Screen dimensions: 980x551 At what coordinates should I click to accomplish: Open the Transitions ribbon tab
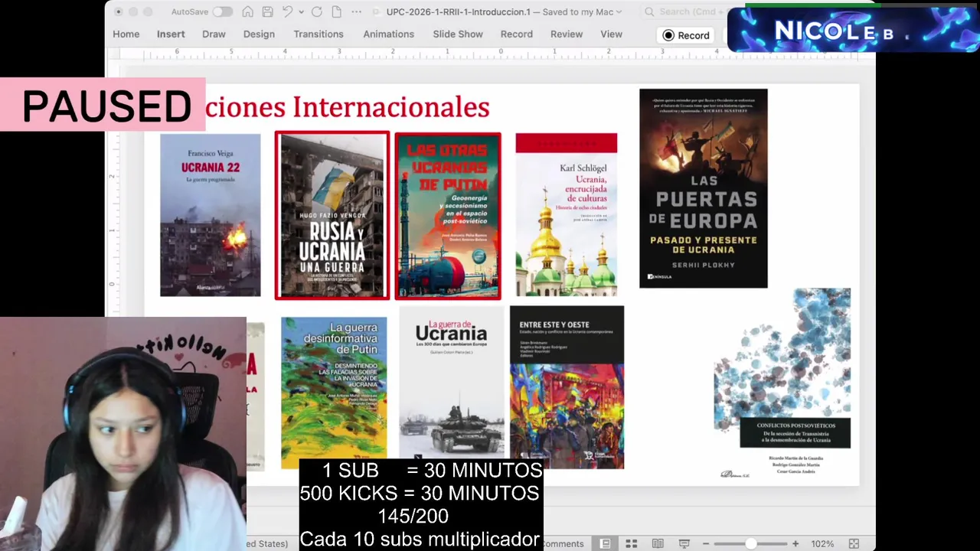click(318, 34)
